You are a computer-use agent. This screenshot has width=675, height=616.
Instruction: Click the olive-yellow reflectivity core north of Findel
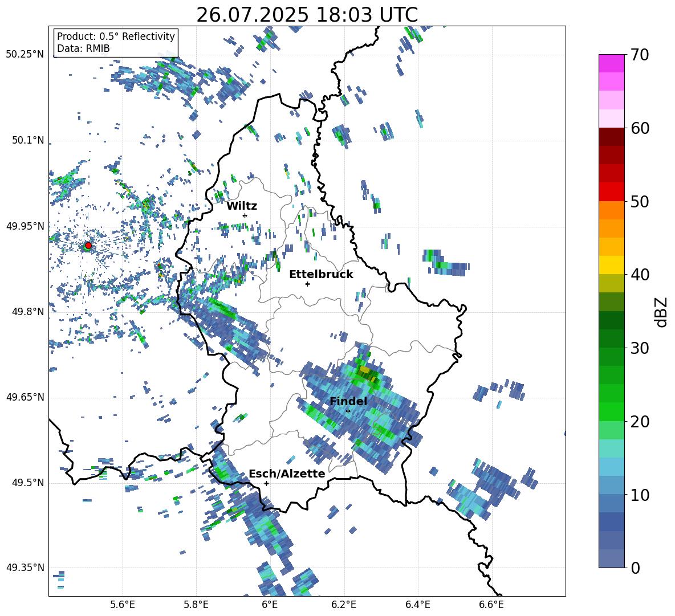pos(368,373)
